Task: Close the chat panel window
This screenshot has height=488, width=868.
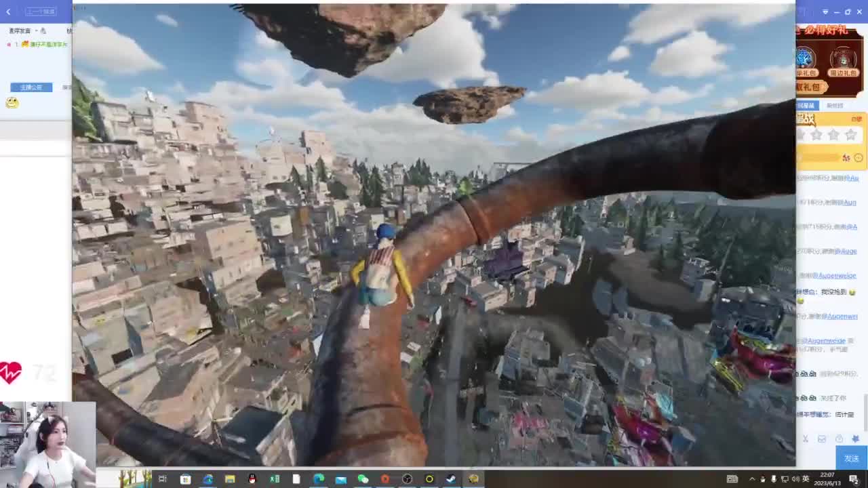Action: [859, 12]
